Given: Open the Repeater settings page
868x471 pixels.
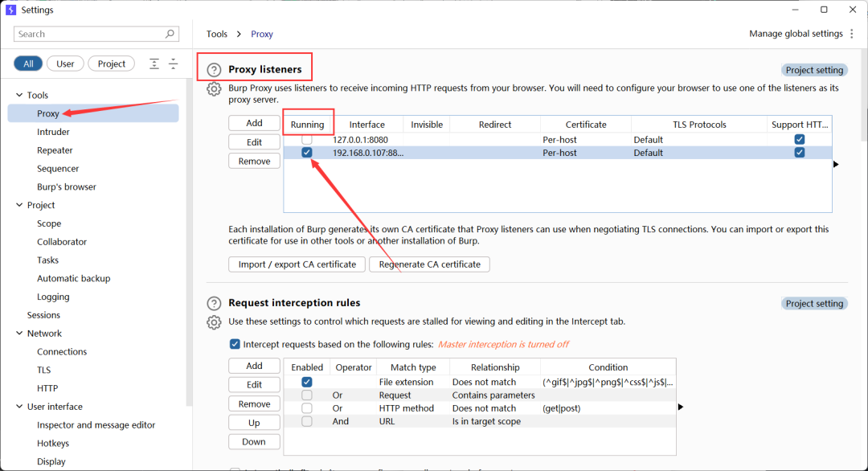Looking at the screenshot, I should pyautogui.click(x=55, y=150).
